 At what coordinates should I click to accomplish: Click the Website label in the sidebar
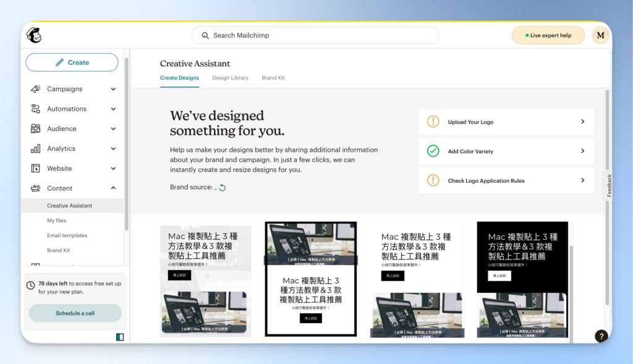(x=59, y=168)
